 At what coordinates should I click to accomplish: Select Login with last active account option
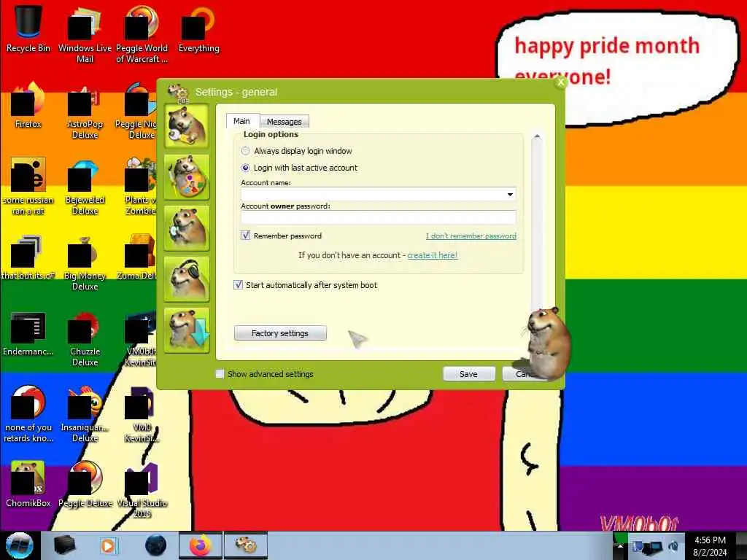245,168
